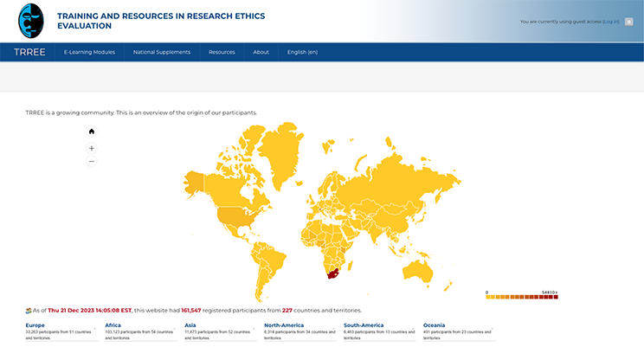This screenshot has width=644, height=347.
Task: Click the emoji icon before the date
Action: click(29, 310)
